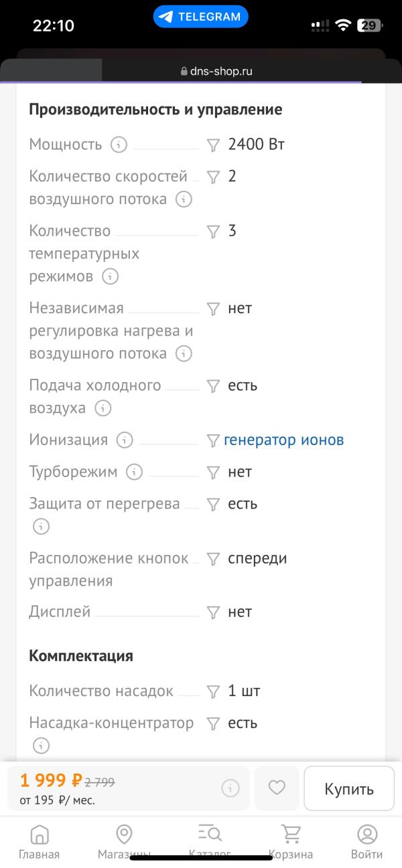This screenshot has width=402, height=868.
Task: Follow the генератор ионов link
Action: pos(284,440)
